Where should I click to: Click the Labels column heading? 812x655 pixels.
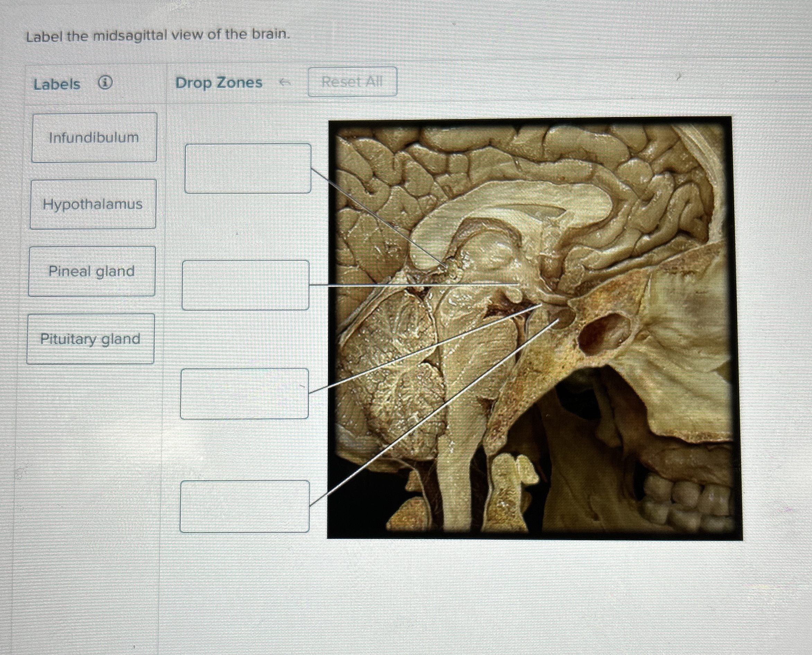coord(57,84)
